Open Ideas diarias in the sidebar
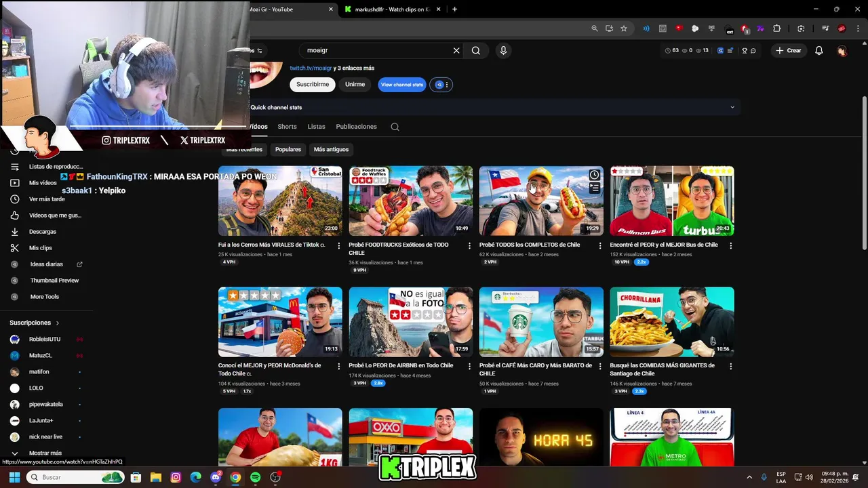The width and height of the screenshot is (868, 488). coord(47,264)
